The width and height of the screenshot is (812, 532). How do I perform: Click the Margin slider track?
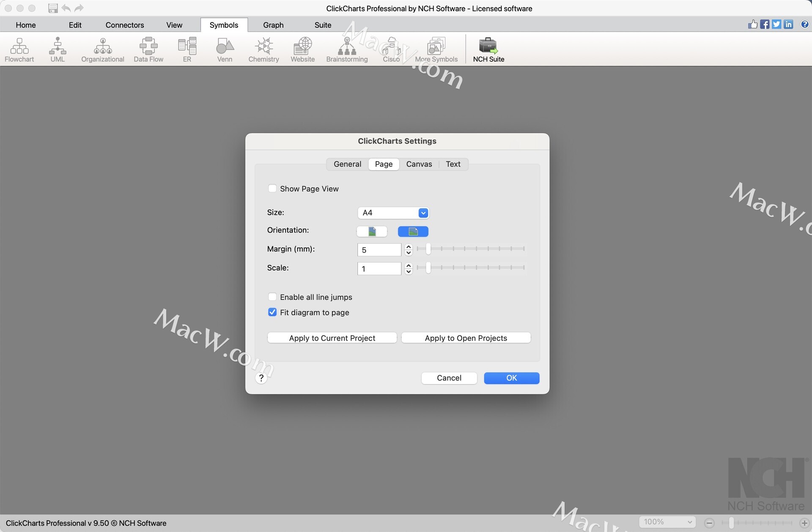click(470, 249)
